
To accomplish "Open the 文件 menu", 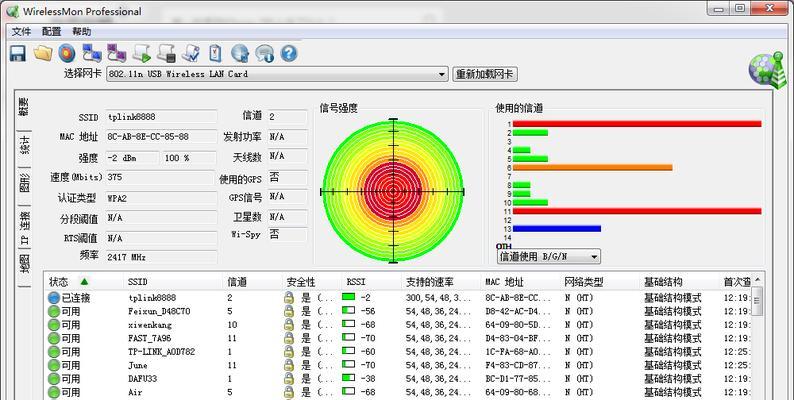I will pyautogui.click(x=21, y=31).
